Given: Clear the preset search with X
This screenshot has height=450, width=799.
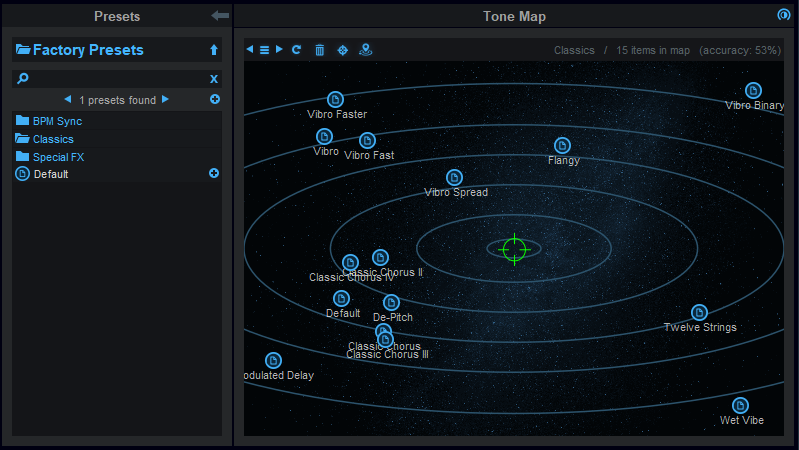Looking at the screenshot, I should point(213,79).
